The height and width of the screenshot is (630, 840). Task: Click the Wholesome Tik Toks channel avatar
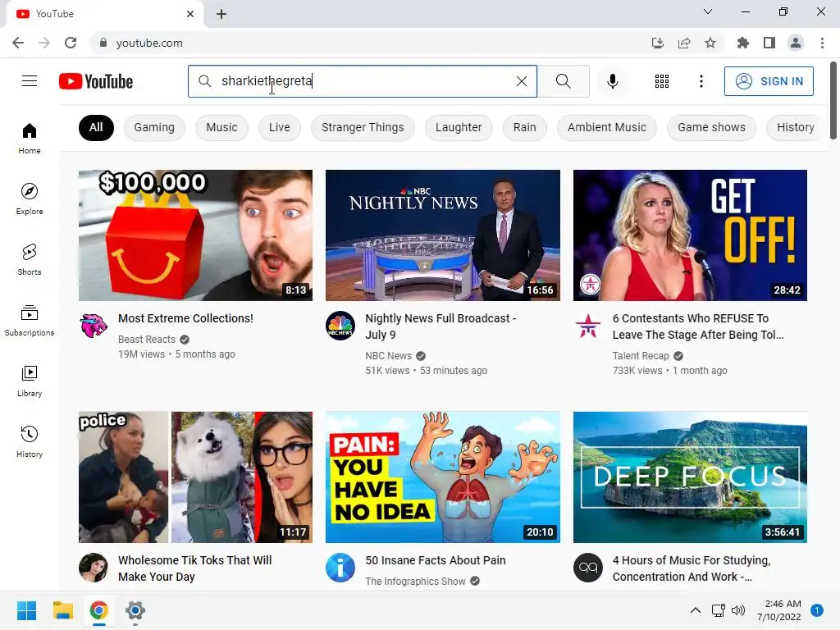(94, 568)
